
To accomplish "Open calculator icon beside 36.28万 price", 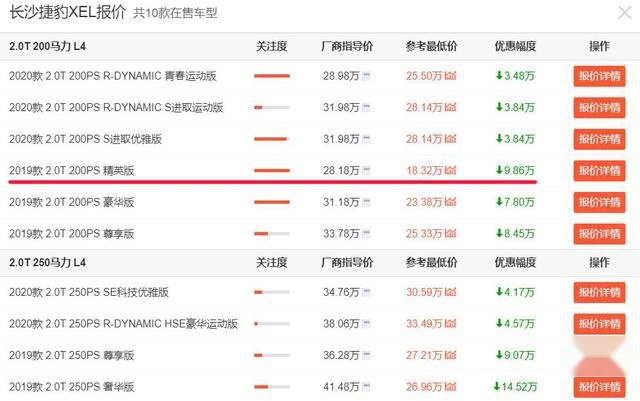I will [366, 355].
